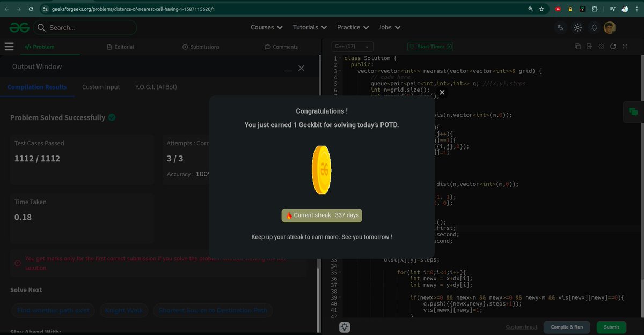Click the 'Problem Solved Successfully' text

click(57, 117)
